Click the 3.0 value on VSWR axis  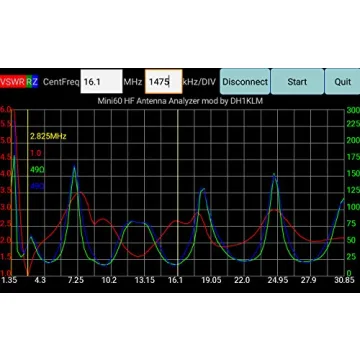[5, 208]
